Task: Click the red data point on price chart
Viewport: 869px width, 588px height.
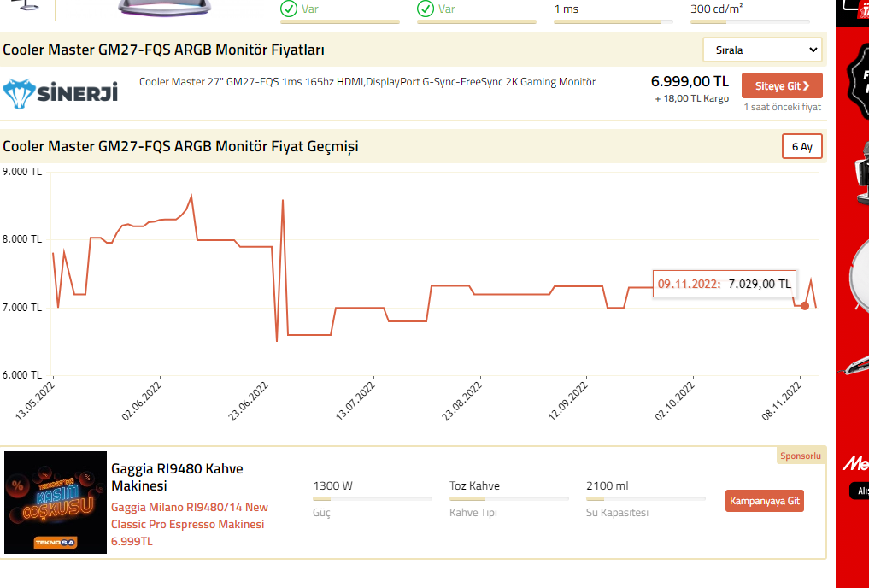Action: (x=804, y=305)
